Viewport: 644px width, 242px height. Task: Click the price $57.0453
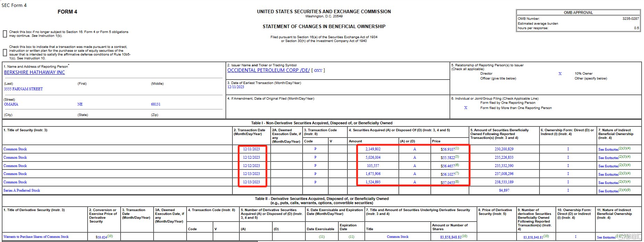tap(447, 183)
